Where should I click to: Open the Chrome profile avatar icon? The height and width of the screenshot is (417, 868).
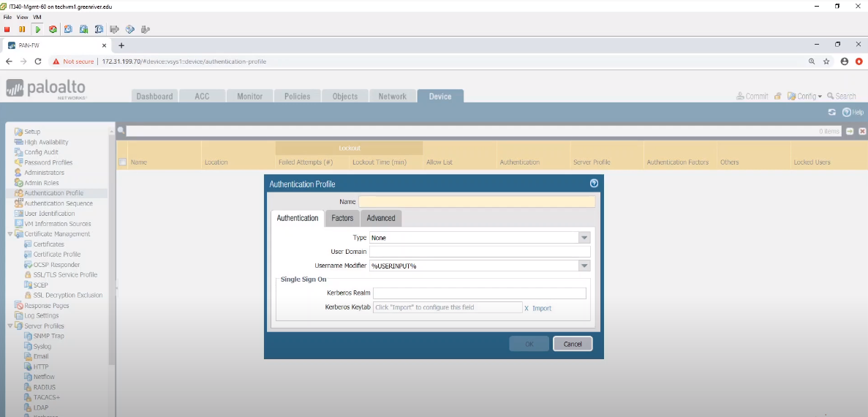844,61
